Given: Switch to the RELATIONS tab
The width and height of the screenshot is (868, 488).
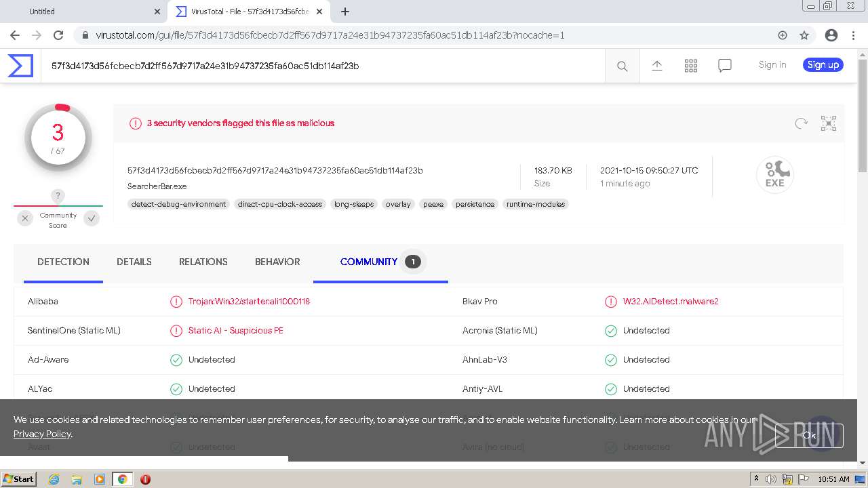Looking at the screenshot, I should coord(203,262).
